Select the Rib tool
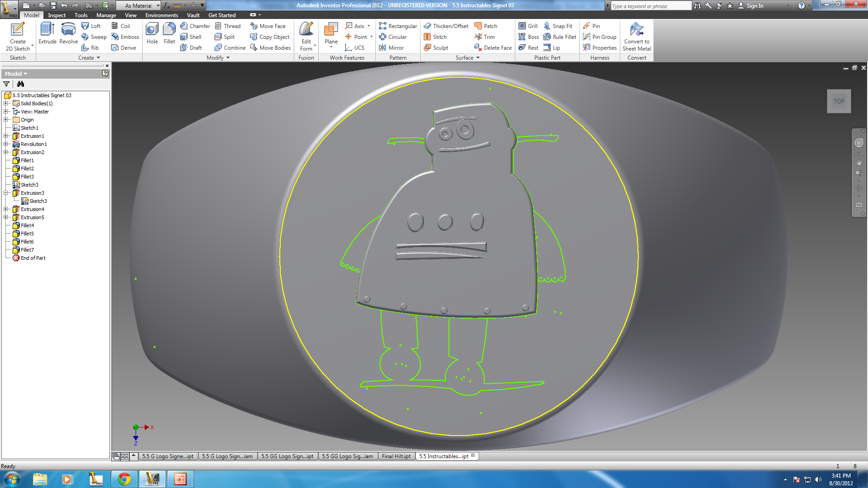The image size is (868, 488). click(90, 48)
